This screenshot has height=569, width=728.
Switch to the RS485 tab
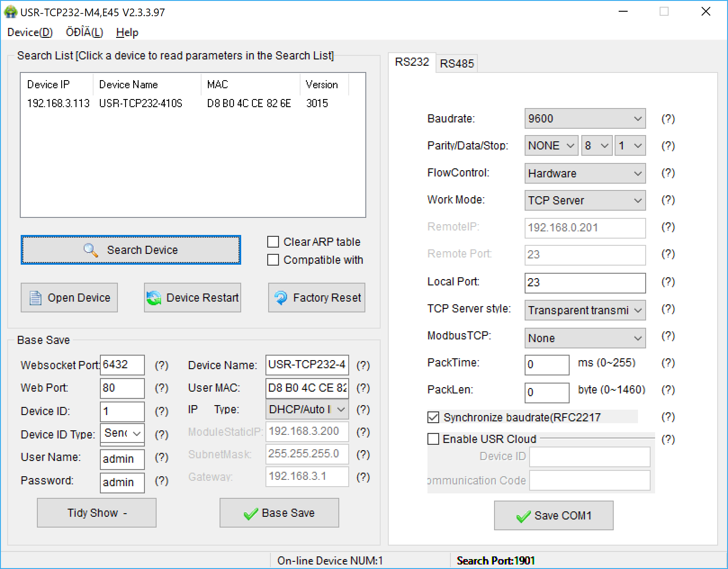[x=457, y=63]
